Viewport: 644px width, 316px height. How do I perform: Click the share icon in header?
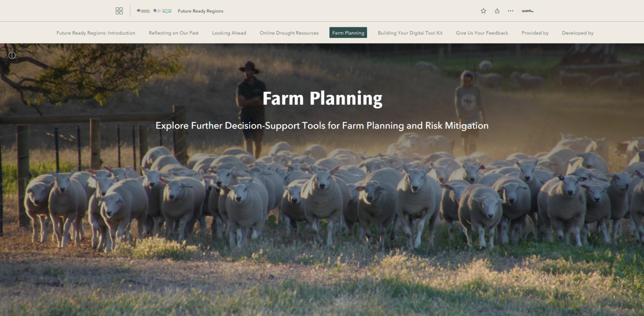pos(497,11)
